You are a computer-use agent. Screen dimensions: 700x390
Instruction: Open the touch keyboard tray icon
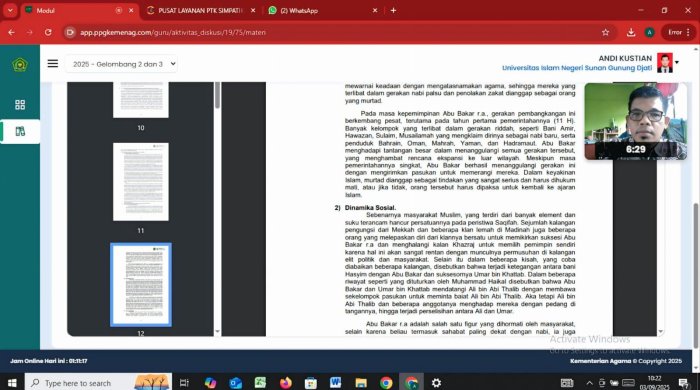coord(629,383)
